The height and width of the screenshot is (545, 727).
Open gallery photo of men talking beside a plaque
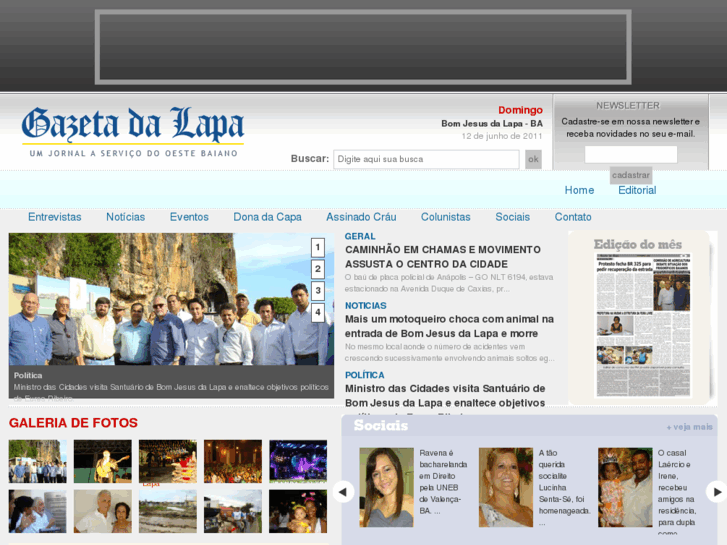point(38,512)
